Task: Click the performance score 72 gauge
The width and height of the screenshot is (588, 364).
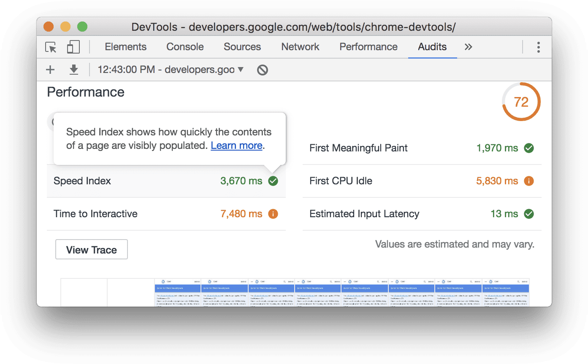Action: tap(521, 102)
